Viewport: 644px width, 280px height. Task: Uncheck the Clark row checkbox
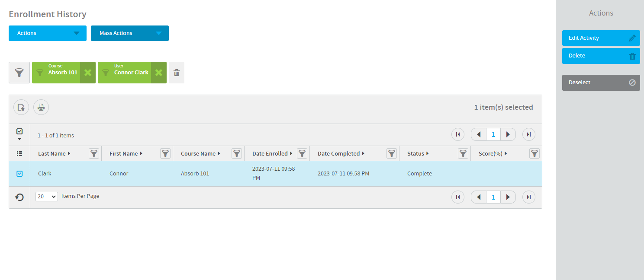pos(19,174)
